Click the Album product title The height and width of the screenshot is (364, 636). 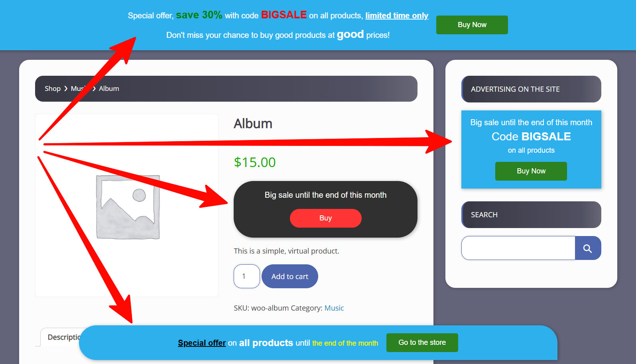[253, 124]
